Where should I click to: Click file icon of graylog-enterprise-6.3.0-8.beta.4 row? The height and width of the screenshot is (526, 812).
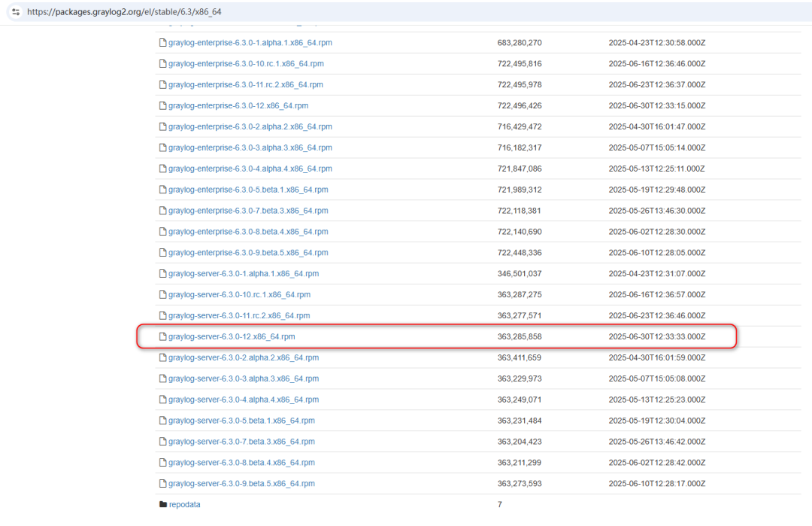click(162, 232)
